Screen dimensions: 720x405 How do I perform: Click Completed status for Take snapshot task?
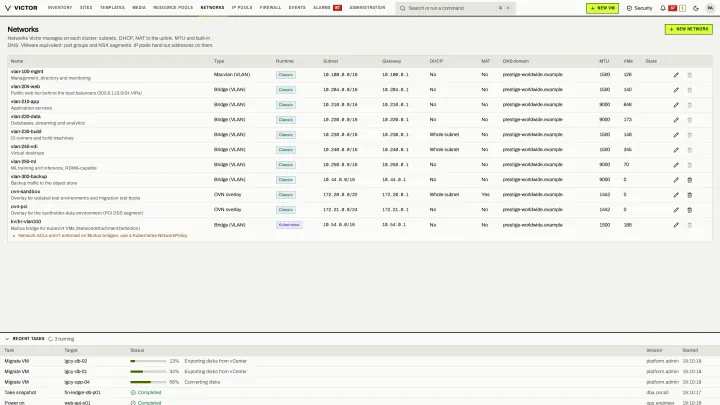click(146, 393)
